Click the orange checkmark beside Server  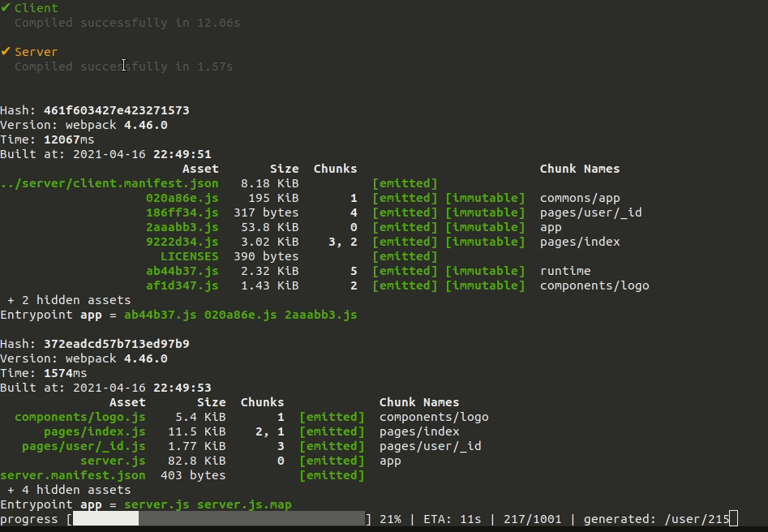pos(6,51)
